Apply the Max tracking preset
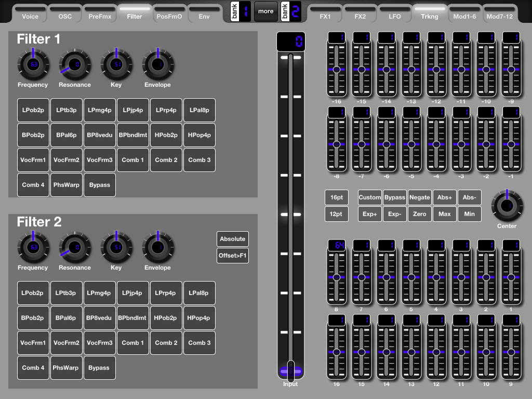532x399 pixels. coord(445,214)
